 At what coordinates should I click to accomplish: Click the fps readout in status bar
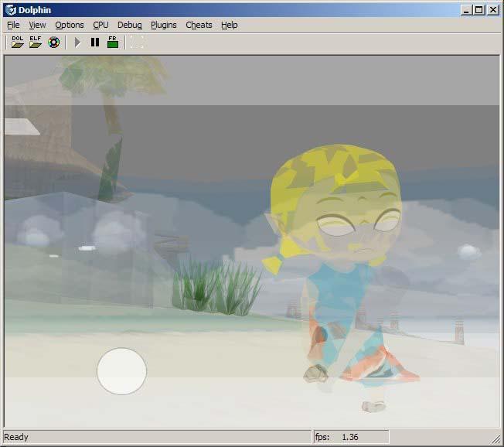pyautogui.click(x=350, y=437)
